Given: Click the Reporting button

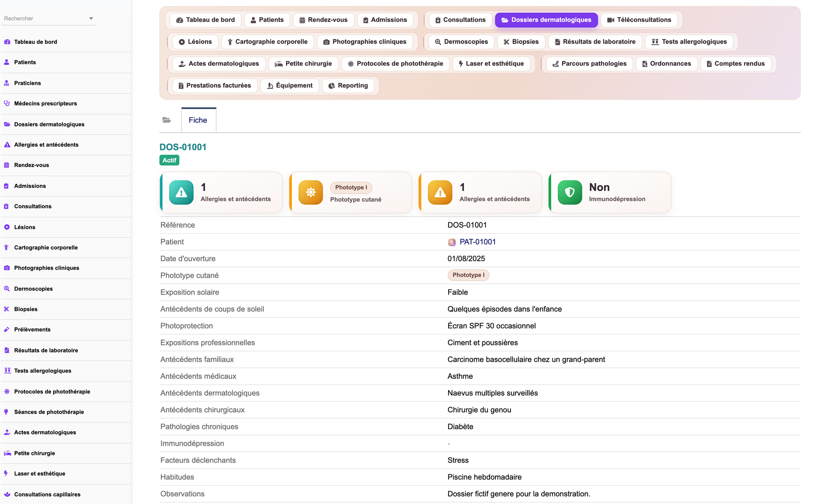Looking at the screenshot, I should (x=348, y=85).
